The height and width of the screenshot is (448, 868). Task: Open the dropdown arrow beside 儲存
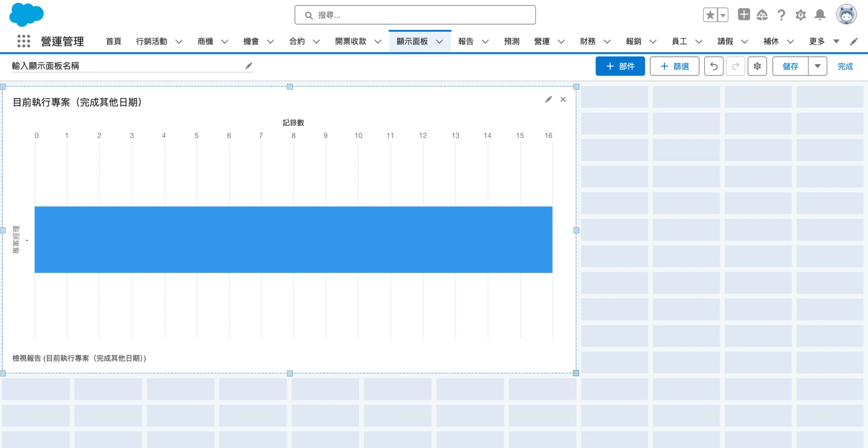[818, 66]
